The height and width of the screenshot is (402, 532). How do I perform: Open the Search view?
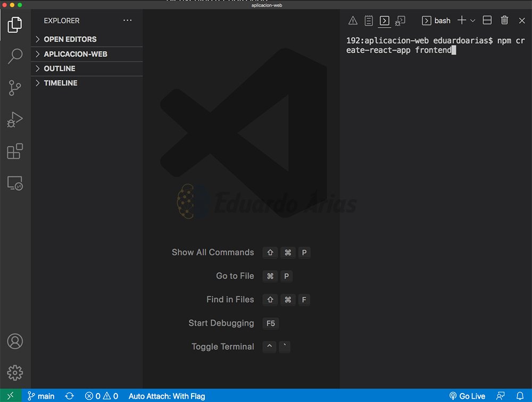(x=15, y=56)
